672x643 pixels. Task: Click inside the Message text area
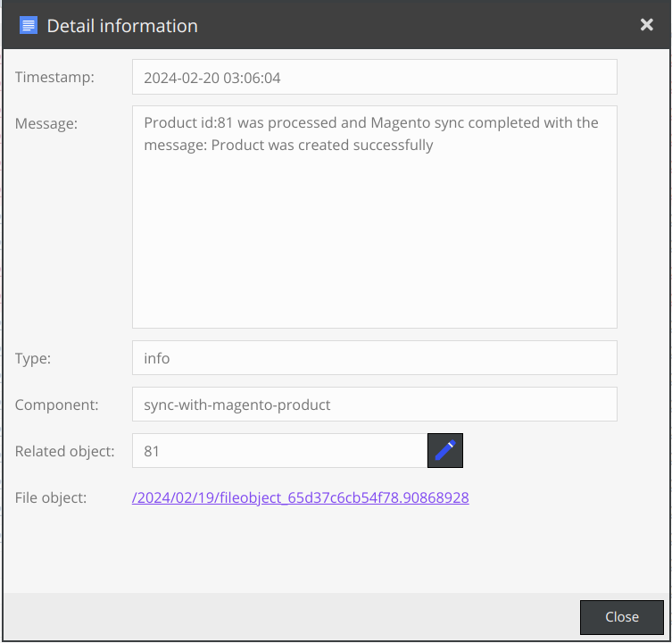click(375, 217)
